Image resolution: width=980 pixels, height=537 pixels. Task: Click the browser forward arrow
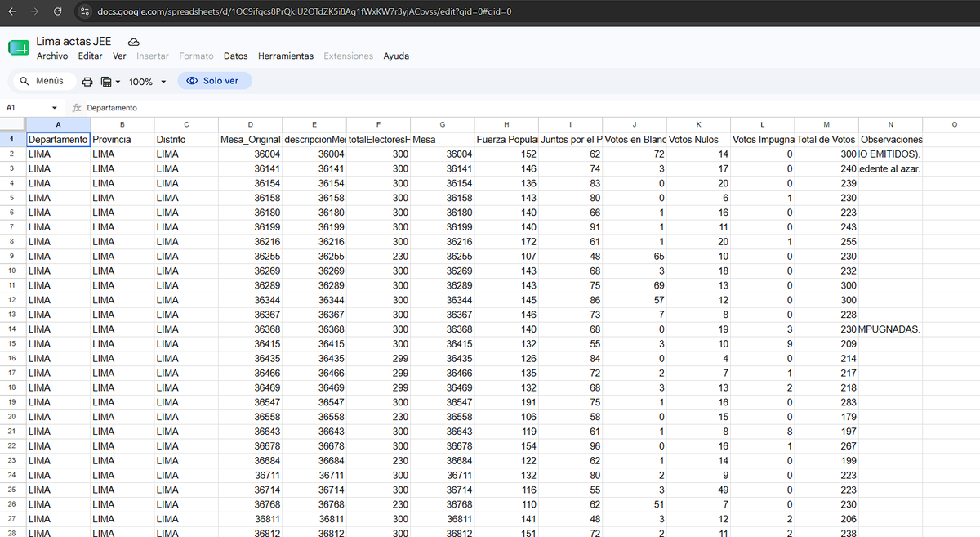[35, 12]
